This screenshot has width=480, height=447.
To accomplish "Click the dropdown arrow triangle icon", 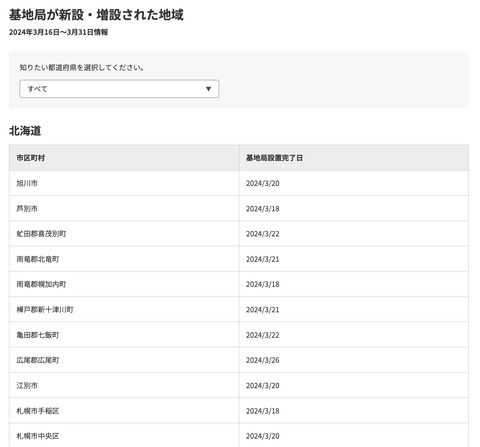I will [x=208, y=89].
